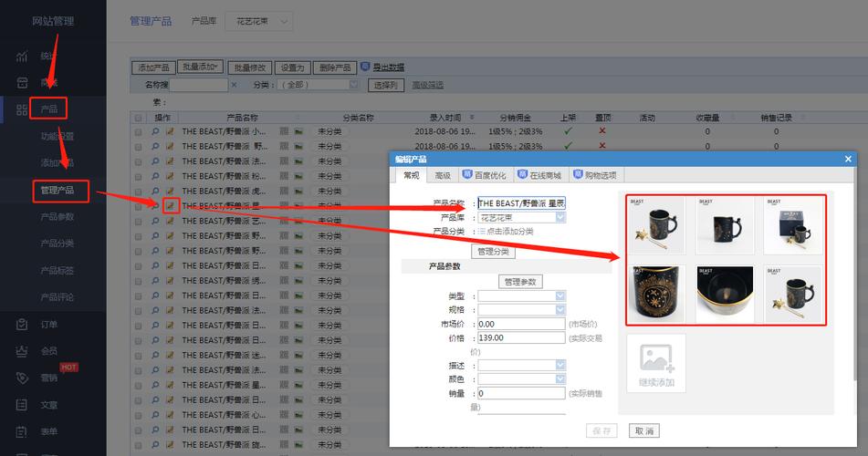This screenshot has height=456, width=868.
Task: Click the 管理参数 button in the dialog
Action: coord(520,282)
